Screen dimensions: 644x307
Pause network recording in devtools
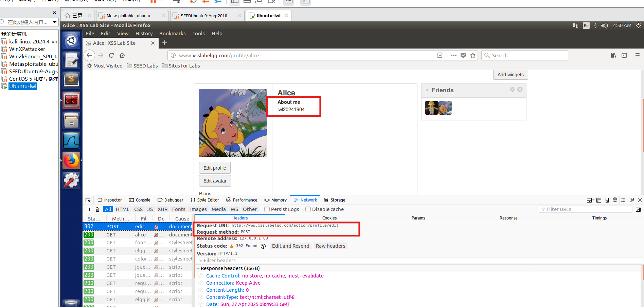(88, 209)
